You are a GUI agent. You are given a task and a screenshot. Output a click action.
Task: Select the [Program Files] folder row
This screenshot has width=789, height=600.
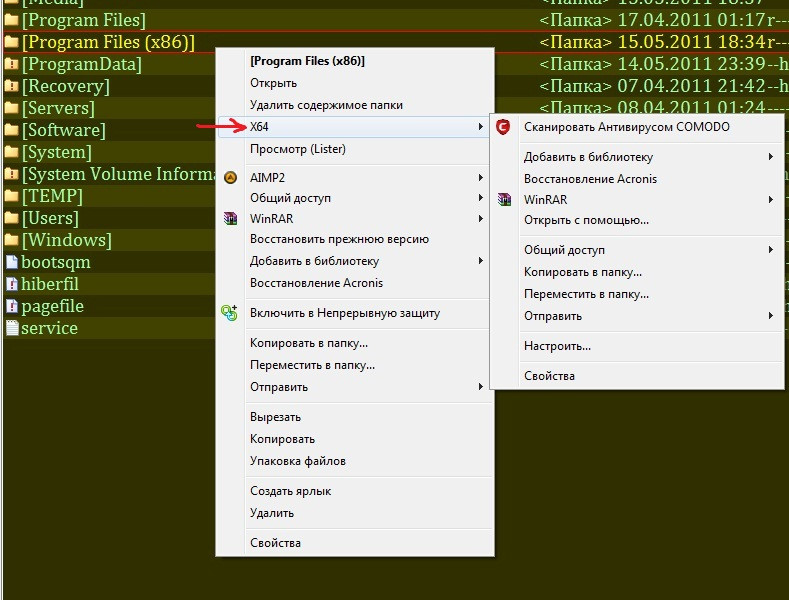click(394, 20)
